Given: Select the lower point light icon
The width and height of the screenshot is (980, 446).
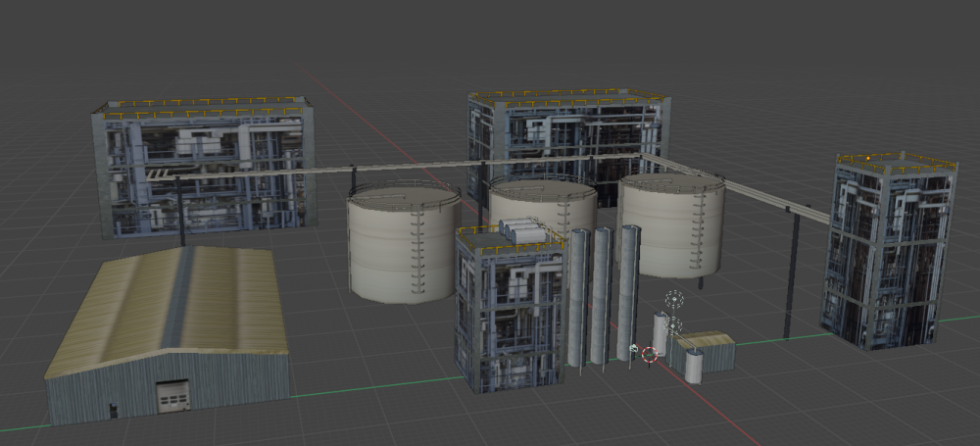Looking at the screenshot, I should click(674, 324).
